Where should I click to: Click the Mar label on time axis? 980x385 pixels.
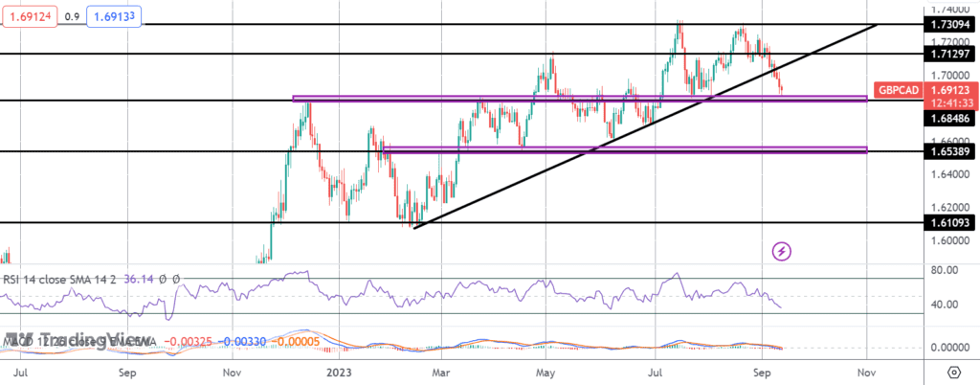(442, 372)
